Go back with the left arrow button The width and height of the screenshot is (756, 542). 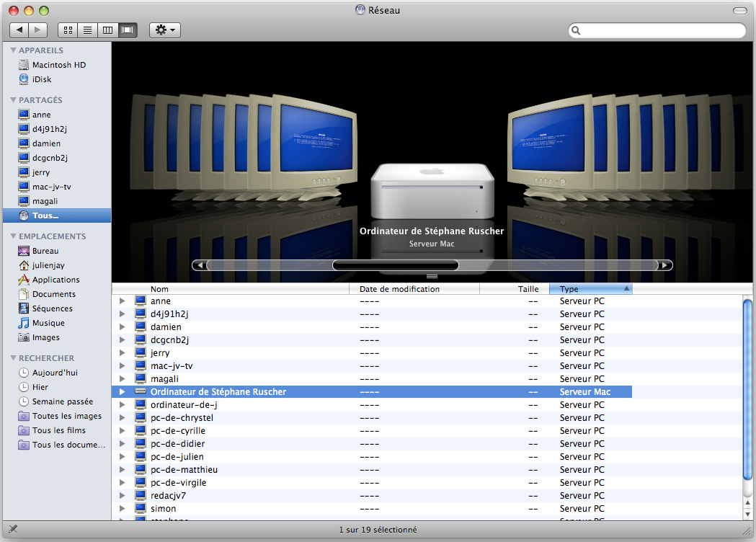pos(19,30)
